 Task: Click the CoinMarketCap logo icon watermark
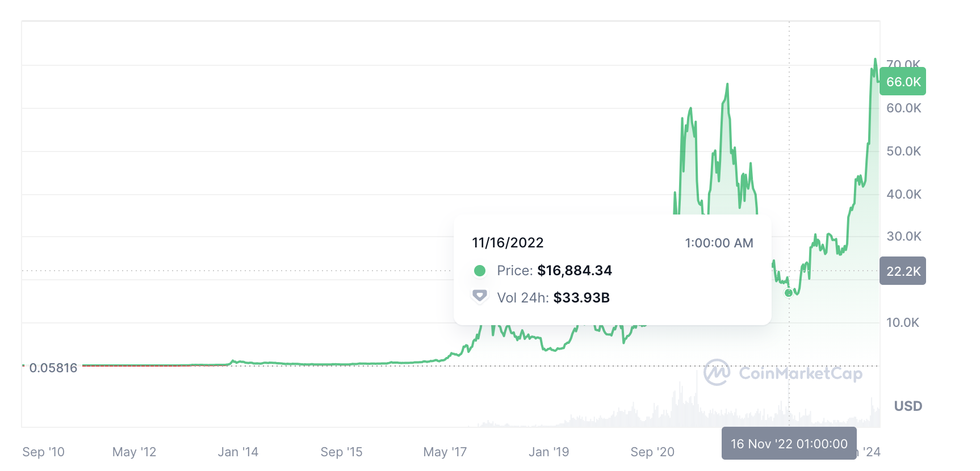(717, 372)
